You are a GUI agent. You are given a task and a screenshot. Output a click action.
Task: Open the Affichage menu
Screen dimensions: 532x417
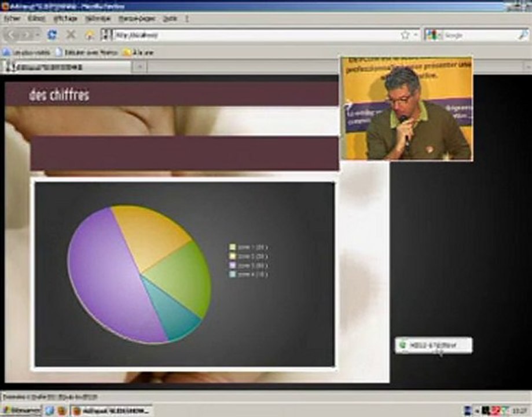(x=65, y=19)
